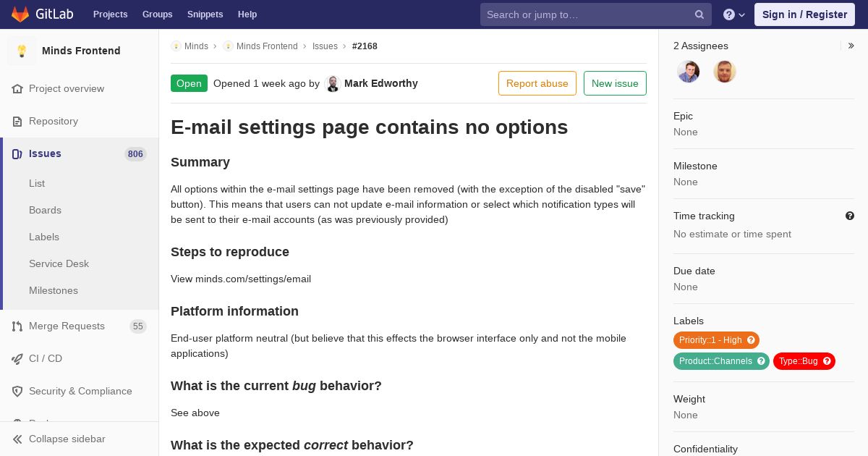Click the '2 Assignees' text
868x456 pixels.
[701, 46]
